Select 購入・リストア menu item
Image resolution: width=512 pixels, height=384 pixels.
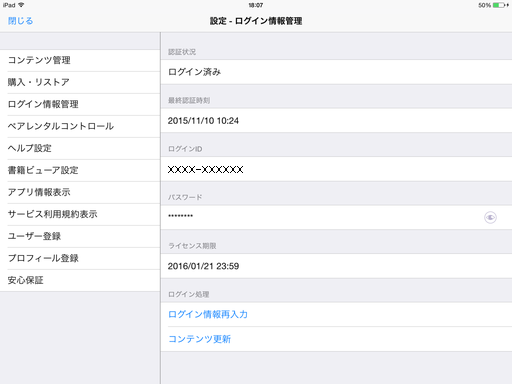click(80, 82)
